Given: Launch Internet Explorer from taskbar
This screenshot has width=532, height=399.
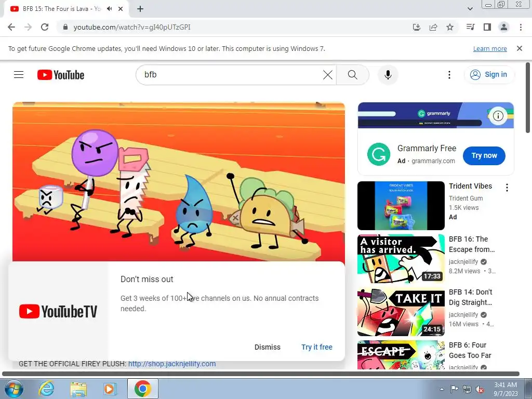Looking at the screenshot, I should pos(46,389).
